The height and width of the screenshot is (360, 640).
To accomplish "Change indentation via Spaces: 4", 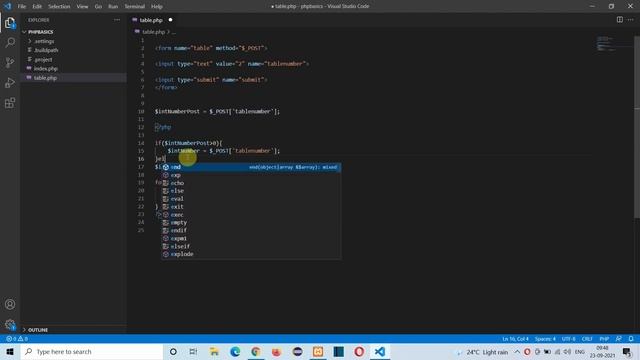I will click(x=545, y=339).
